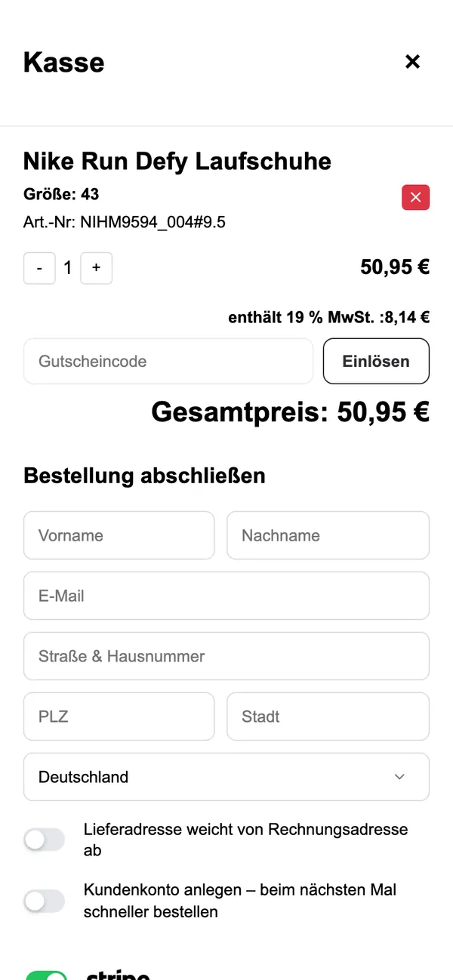Close the Kasse checkout panel

tap(412, 62)
